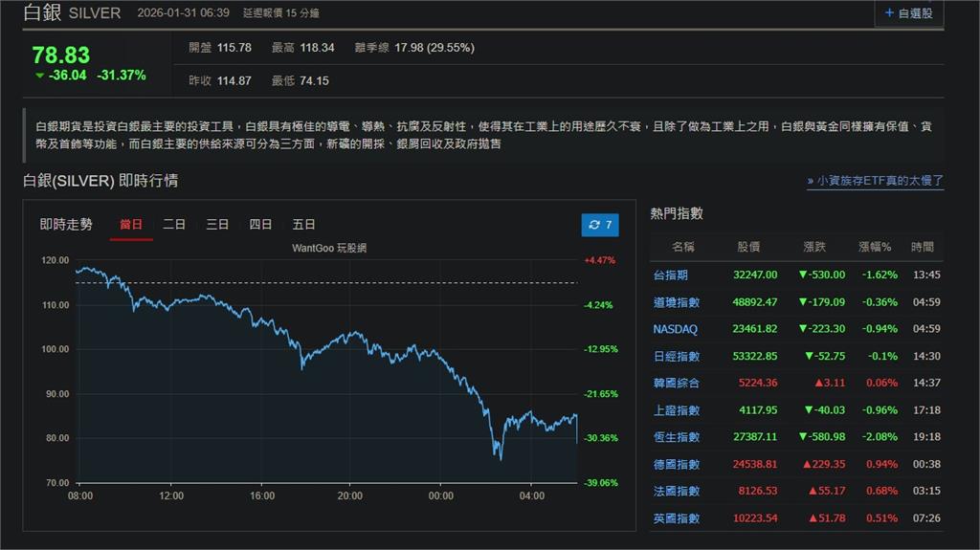Switch chart to 三日 tab
The width and height of the screenshot is (980, 550).
click(217, 225)
